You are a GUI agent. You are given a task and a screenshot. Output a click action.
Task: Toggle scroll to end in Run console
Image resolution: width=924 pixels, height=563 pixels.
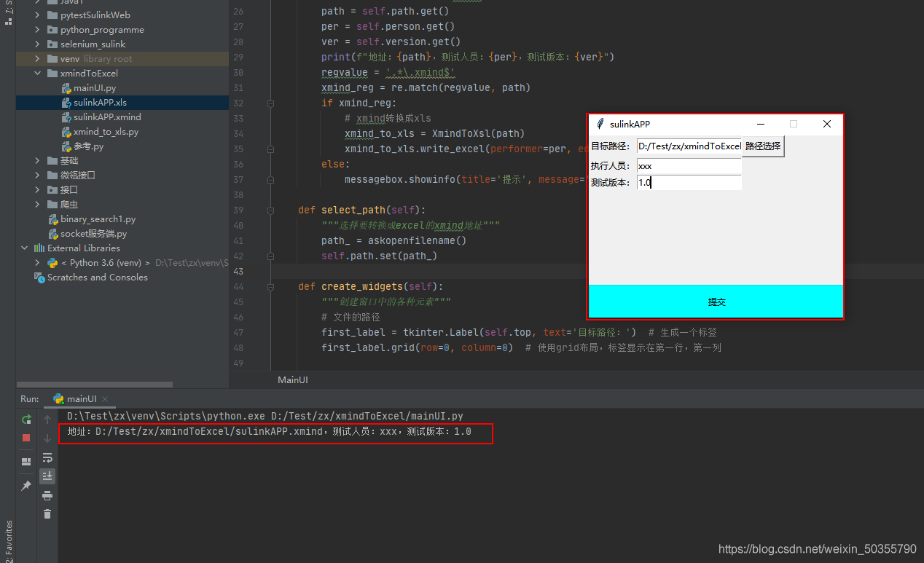point(47,476)
